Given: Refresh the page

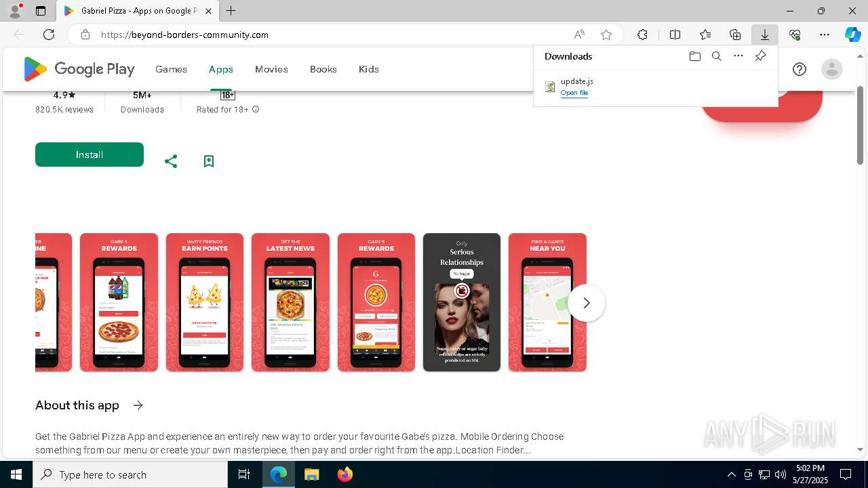Looking at the screenshot, I should coord(49,35).
